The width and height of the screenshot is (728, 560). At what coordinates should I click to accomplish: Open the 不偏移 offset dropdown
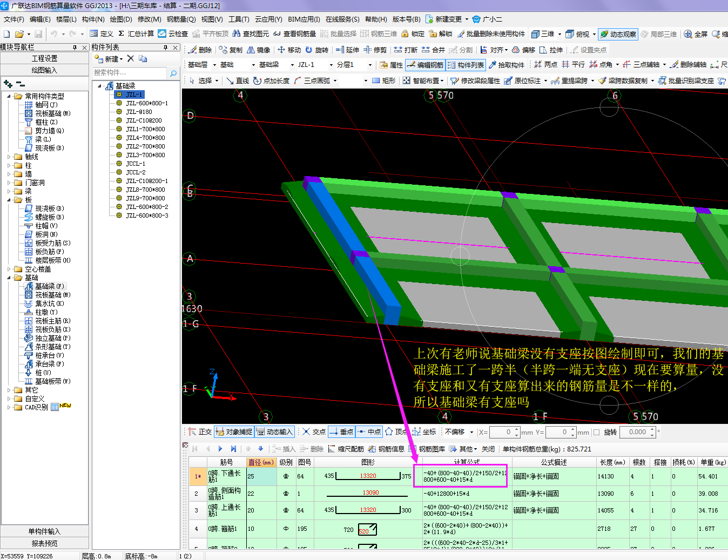[471, 432]
